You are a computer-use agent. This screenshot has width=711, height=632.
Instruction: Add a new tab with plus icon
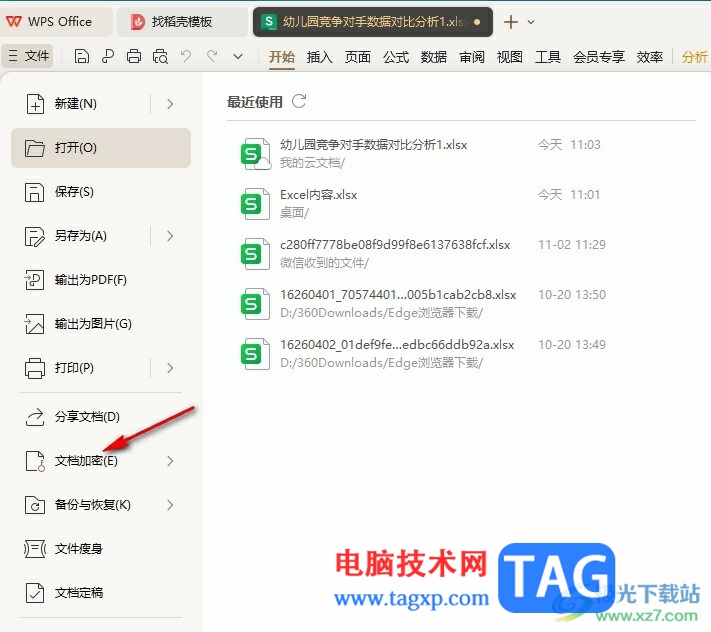pos(511,22)
